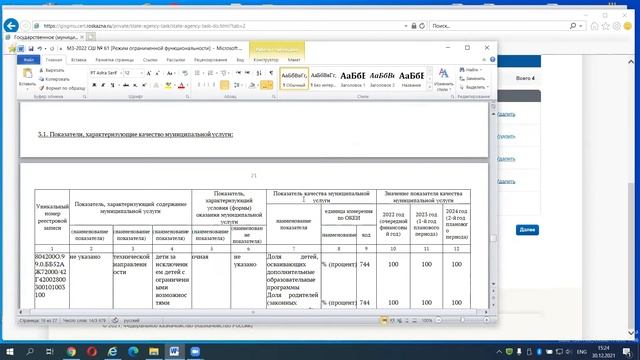640x360 pixels.
Task: Switch to the Макет table tab
Action: click(294, 60)
